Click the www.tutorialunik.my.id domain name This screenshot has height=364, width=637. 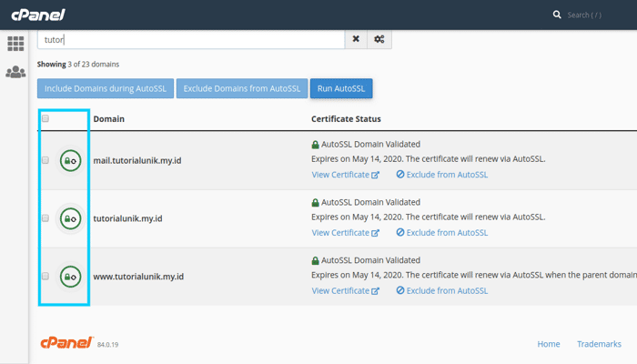[138, 277]
